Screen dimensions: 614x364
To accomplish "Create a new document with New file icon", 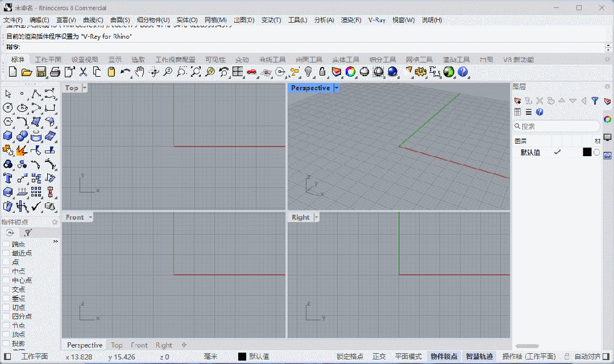I will [x=13, y=72].
